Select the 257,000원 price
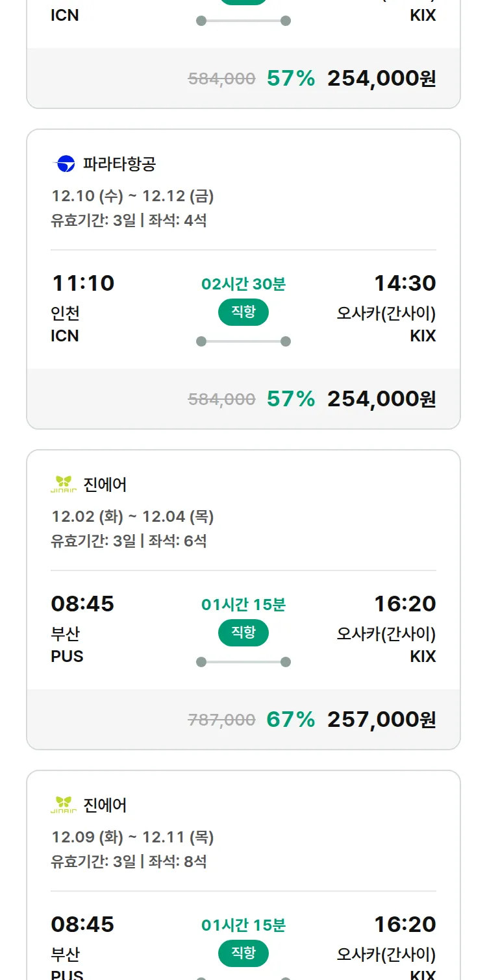The image size is (487, 980). pos(381,719)
